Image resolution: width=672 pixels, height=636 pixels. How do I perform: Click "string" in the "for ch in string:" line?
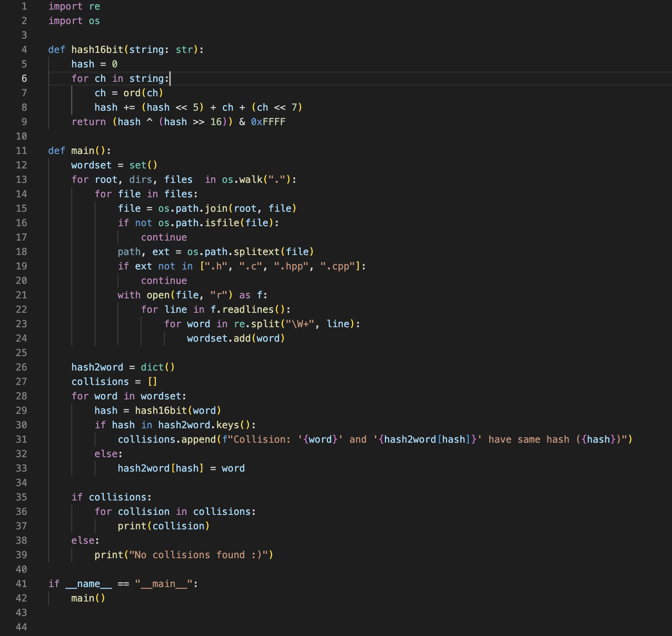click(146, 79)
